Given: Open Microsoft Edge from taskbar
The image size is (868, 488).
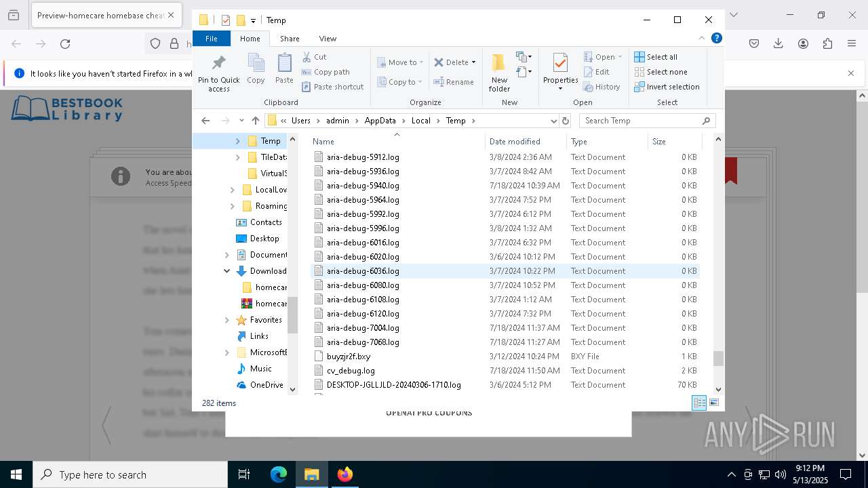Looking at the screenshot, I should [279, 474].
